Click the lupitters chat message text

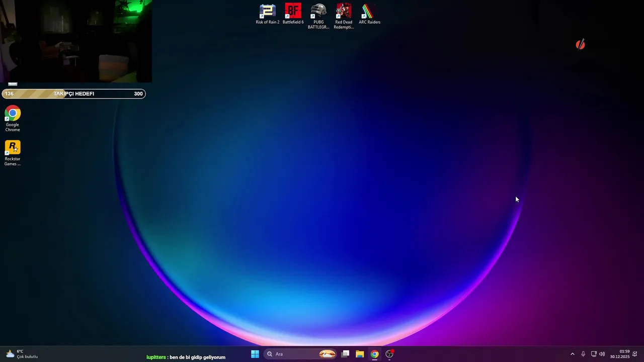tap(186, 357)
